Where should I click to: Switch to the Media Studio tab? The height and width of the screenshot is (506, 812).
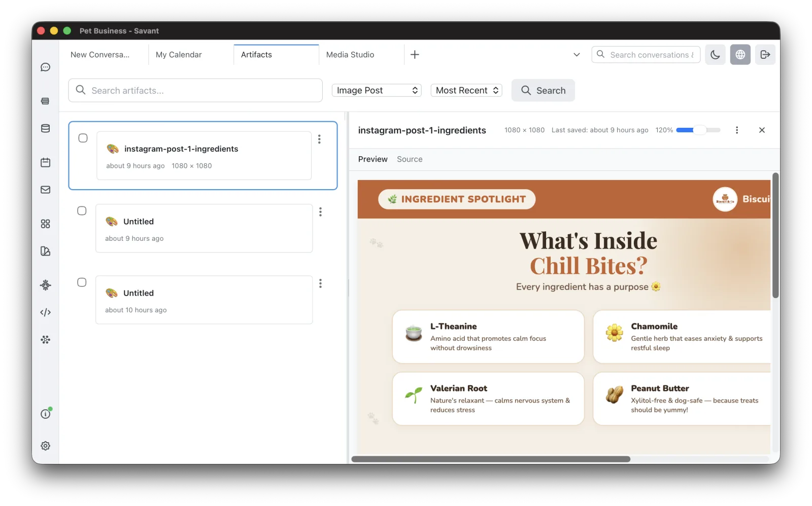click(x=361, y=55)
